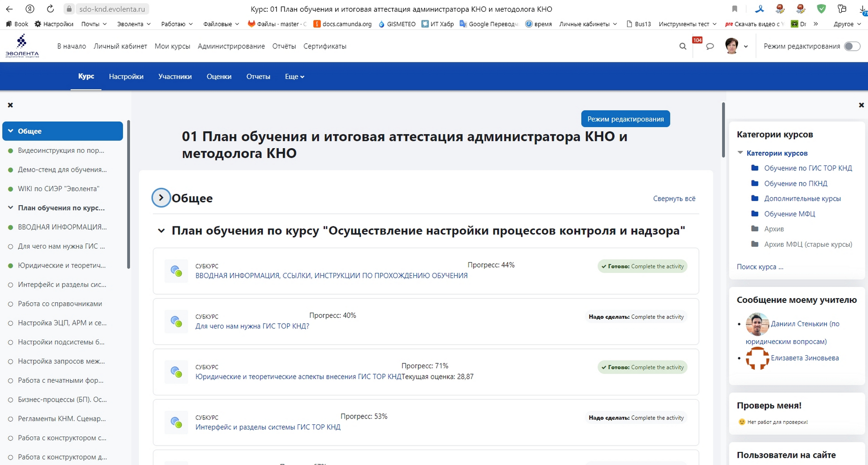Open the Обучение по ПКНД category folder

point(796,183)
